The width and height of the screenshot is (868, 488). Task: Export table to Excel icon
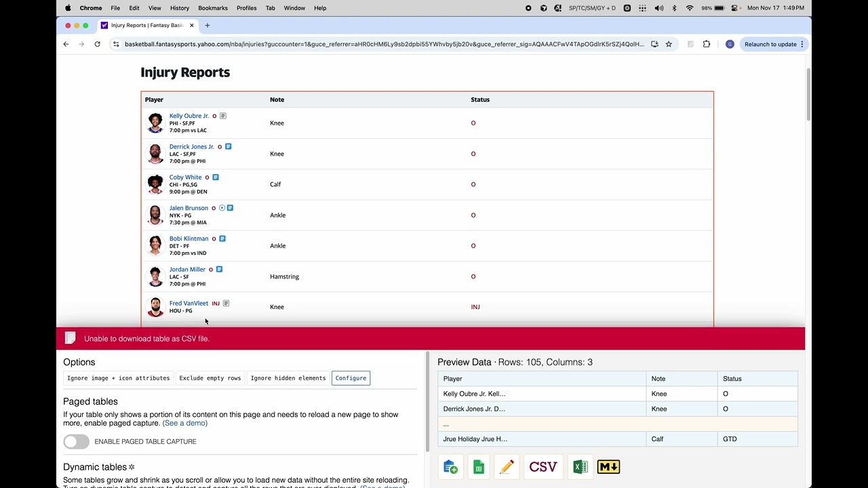[x=580, y=467]
